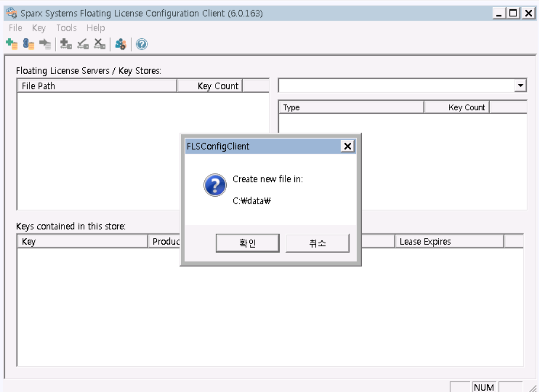Click the Key Count header beside Type
Screen dimensions: 539x392
(x=457, y=107)
